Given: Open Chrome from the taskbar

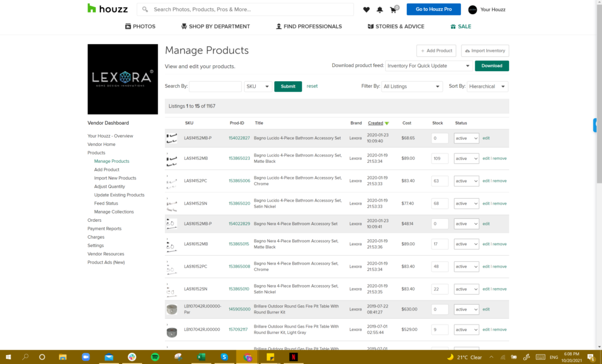Looking at the screenshot, I should coord(248,357).
